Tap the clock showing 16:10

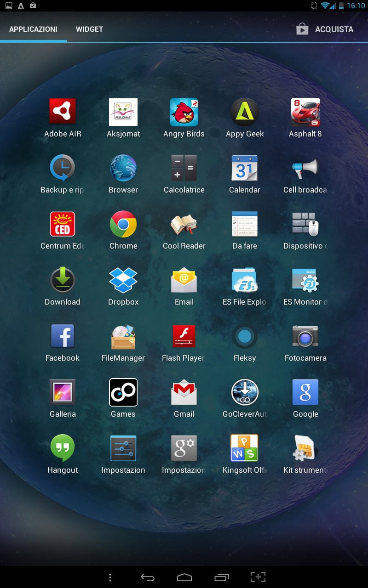356,6
